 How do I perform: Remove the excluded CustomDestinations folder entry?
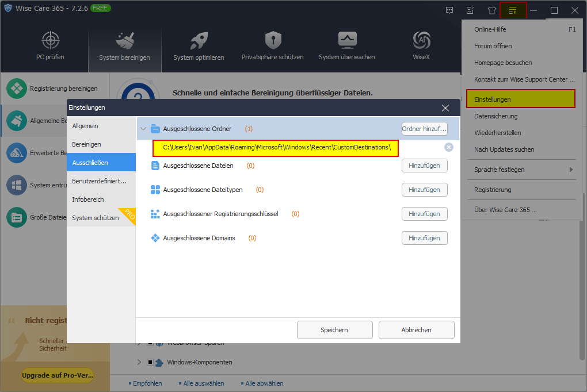[x=448, y=147]
